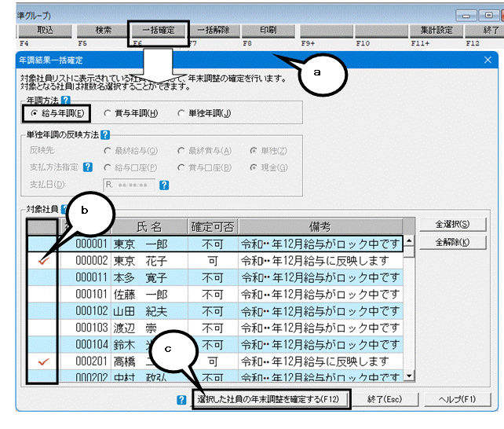This screenshot has width=504, height=429.
Task: Open help icon next to 単独年調の反映方法
Action: coord(105,134)
